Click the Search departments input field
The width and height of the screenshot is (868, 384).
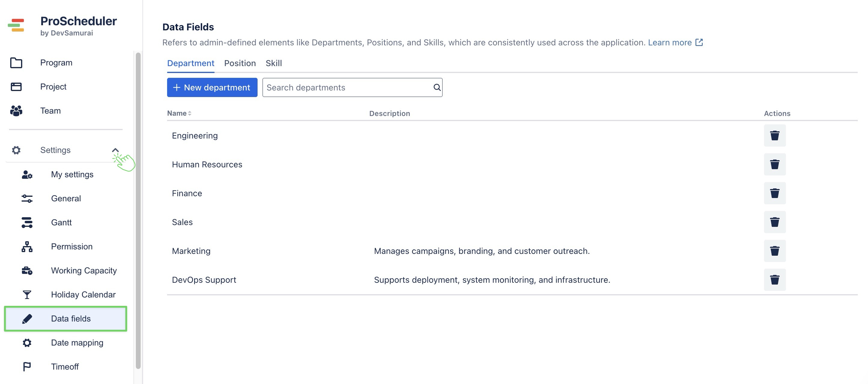(x=347, y=87)
